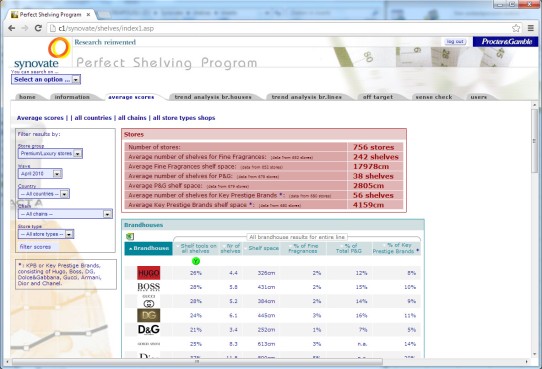Click the D&G brand logo
Viewport: 542px width, 369px height.
149,330
